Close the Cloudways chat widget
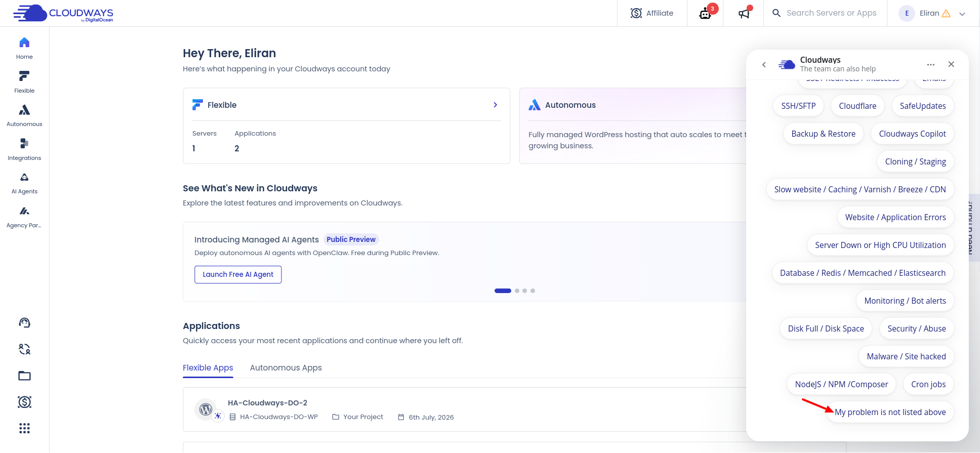This screenshot has height=453, width=980. (x=951, y=64)
